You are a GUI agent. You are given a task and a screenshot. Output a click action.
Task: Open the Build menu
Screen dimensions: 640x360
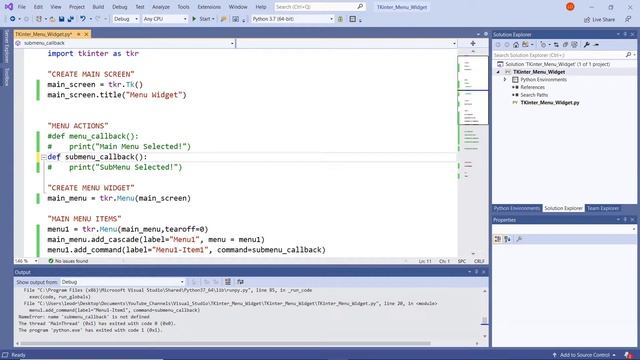(98, 7)
